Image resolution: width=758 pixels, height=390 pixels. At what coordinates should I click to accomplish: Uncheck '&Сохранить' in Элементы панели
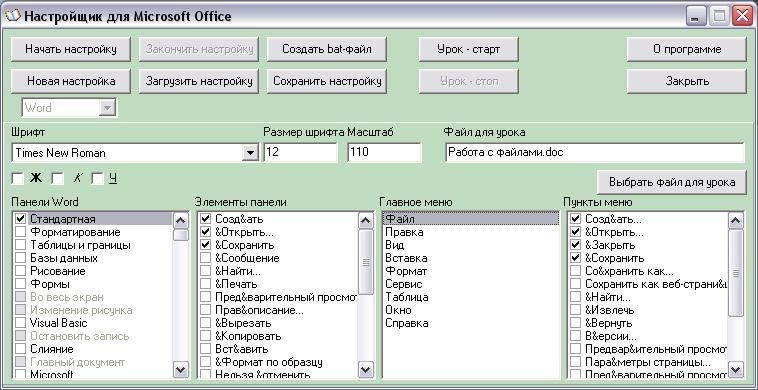(x=205, y=245)
